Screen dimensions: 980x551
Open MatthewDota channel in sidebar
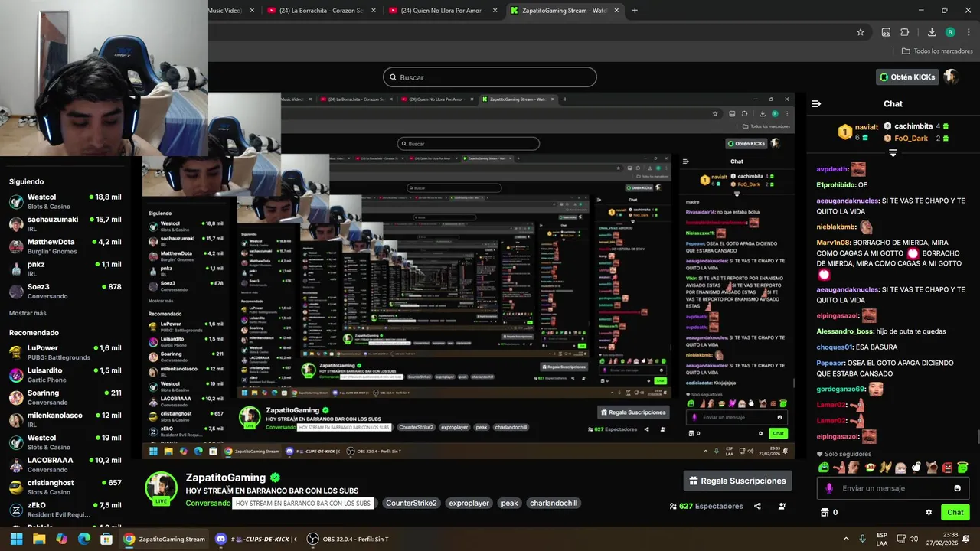pos(65,246)
